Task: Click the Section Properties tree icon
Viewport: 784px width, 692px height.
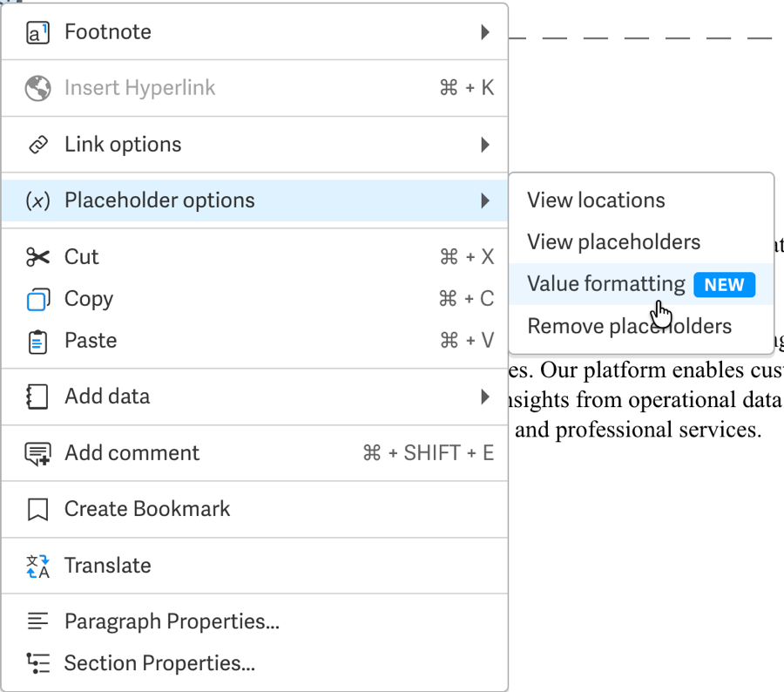Action: (x=38, y=663)
